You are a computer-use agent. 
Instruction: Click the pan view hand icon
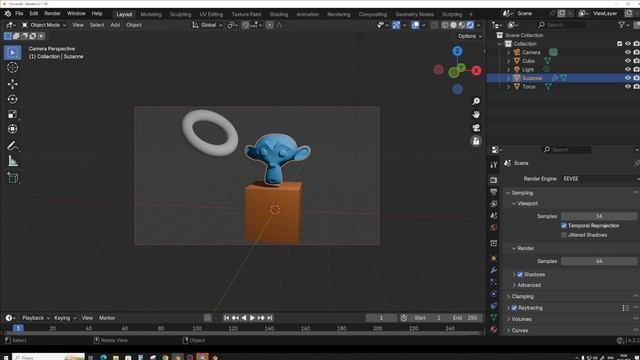476,114
